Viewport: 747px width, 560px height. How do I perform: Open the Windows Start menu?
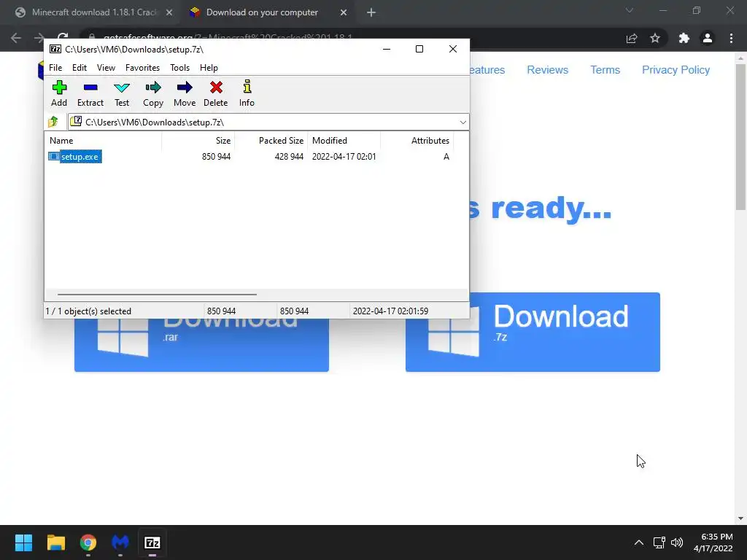[x=23, y=542]
